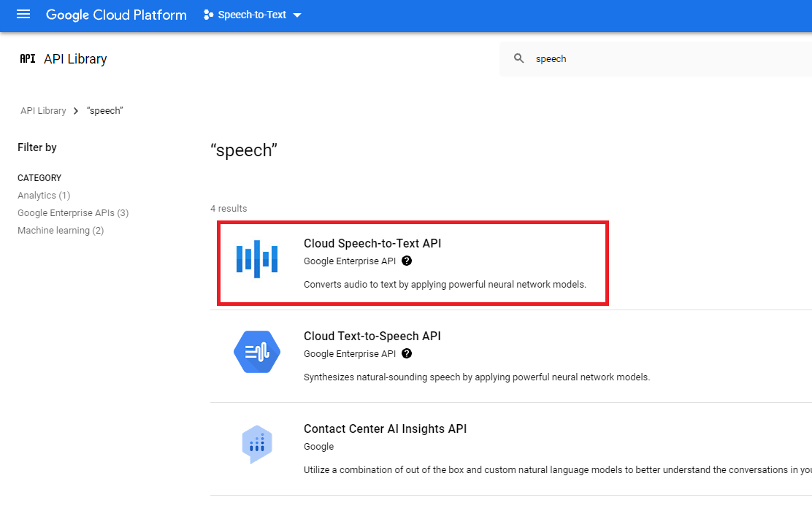Filter by Google Enterprise APIs category

pyautogui.click(x=73, y=213)
